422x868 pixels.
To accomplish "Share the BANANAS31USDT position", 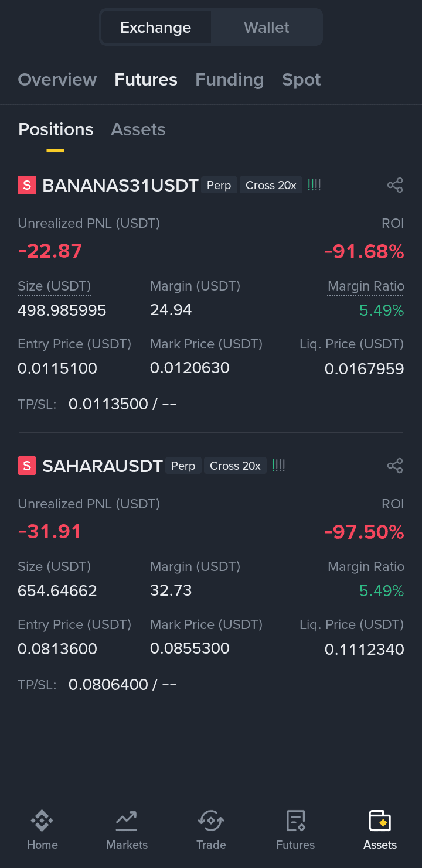I will [x=395, y=186].
